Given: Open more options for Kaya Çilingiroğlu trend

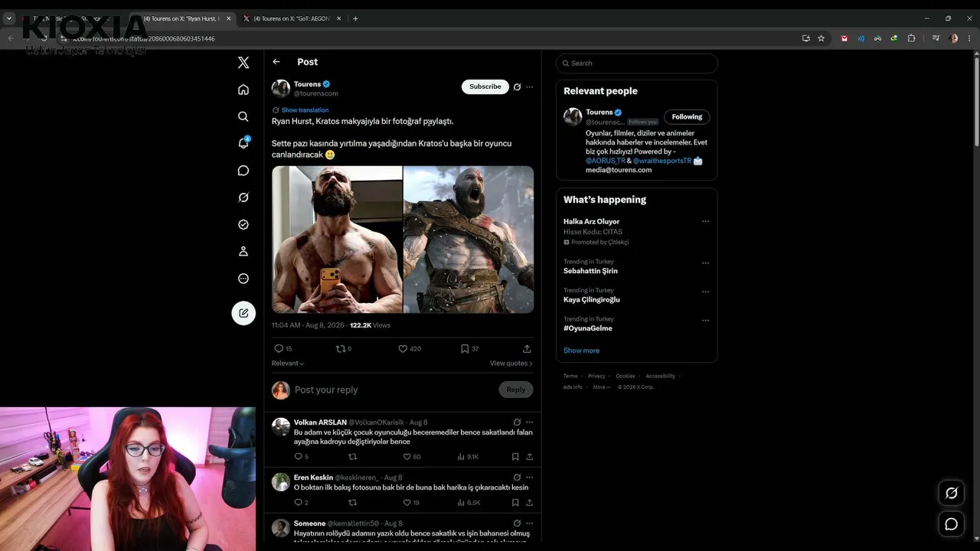Looking at the screenshot, I should [x=705, y=292].
